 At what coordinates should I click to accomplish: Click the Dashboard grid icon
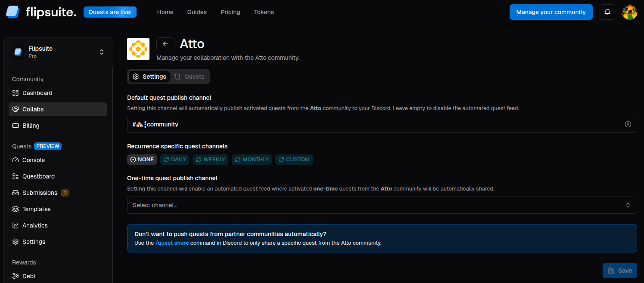pyautogui.click(x=16, y=93)
